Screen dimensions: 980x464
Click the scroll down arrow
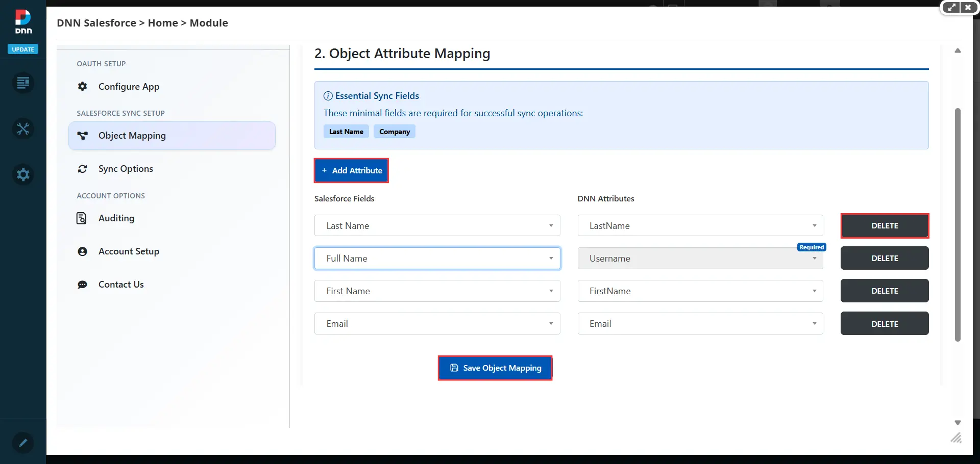point(958,423)
